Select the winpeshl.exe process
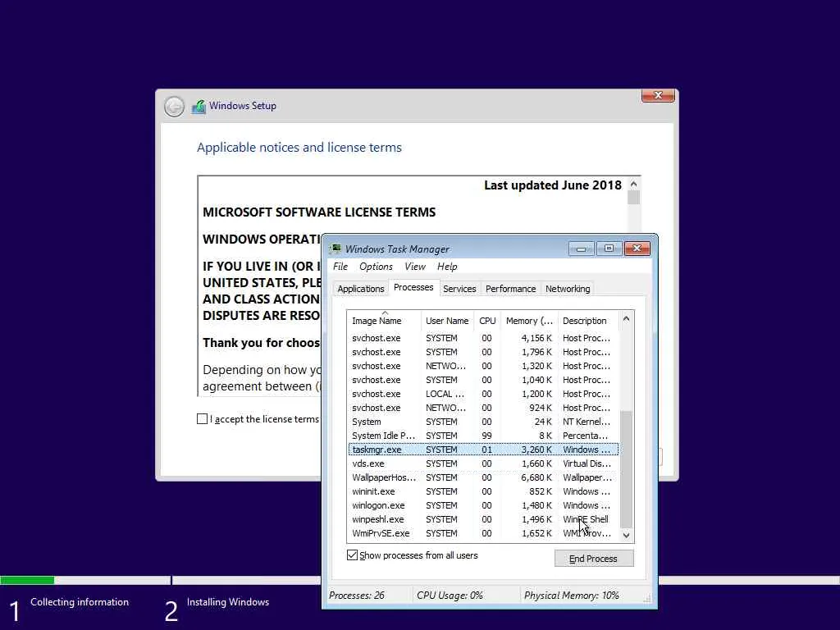The width and height of the screenshot is (840, 630). 483,519
